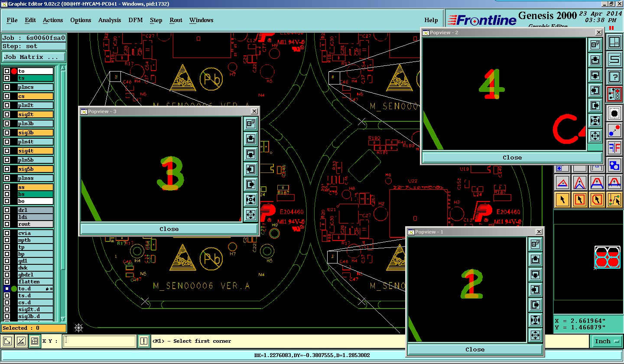Open the Rout menu

pyautogui.click(x=176, y=20)
